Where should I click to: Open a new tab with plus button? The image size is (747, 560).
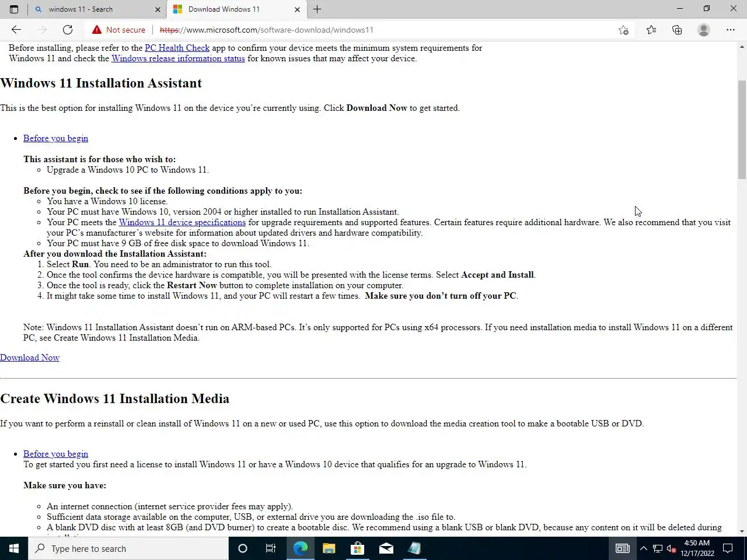(x=317, y=9)
